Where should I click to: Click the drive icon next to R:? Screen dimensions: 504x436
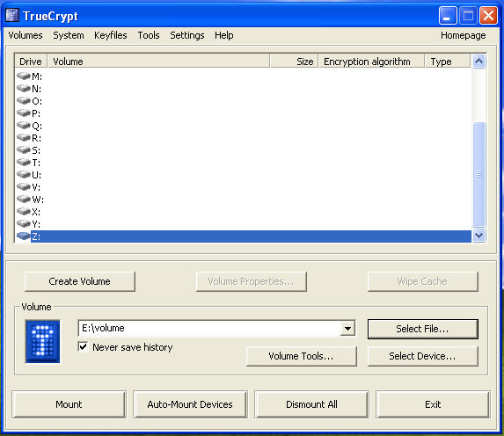coord(23,138)
